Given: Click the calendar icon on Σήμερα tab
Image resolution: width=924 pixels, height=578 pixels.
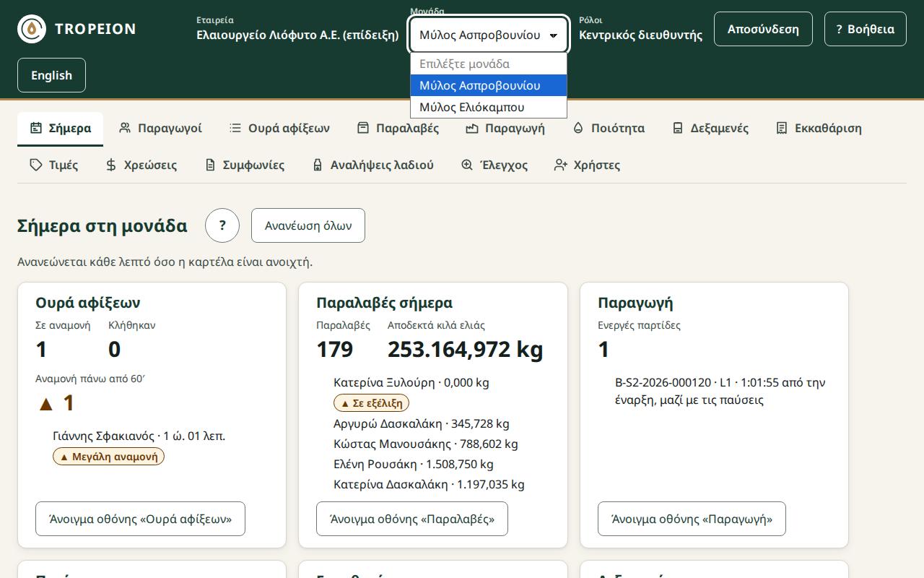Looking at the screenshot, I should click(36, 128).
